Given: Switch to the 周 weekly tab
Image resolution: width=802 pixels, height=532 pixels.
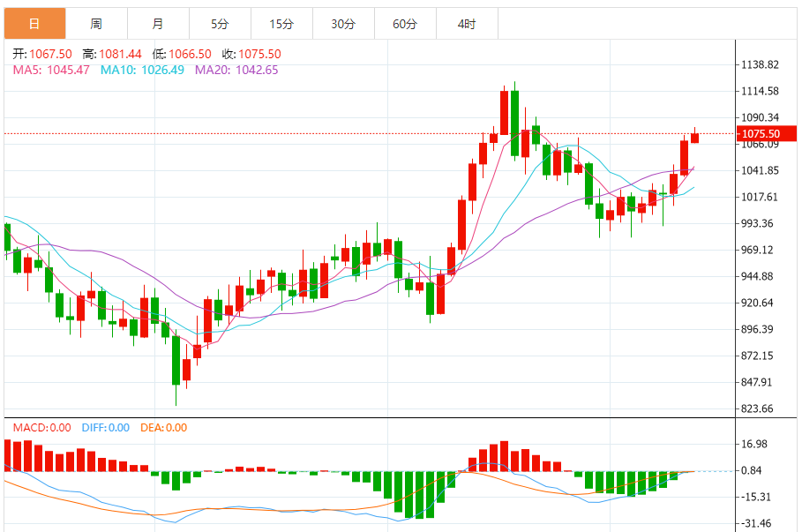Looking at the screenshot, I should point(97,24).
